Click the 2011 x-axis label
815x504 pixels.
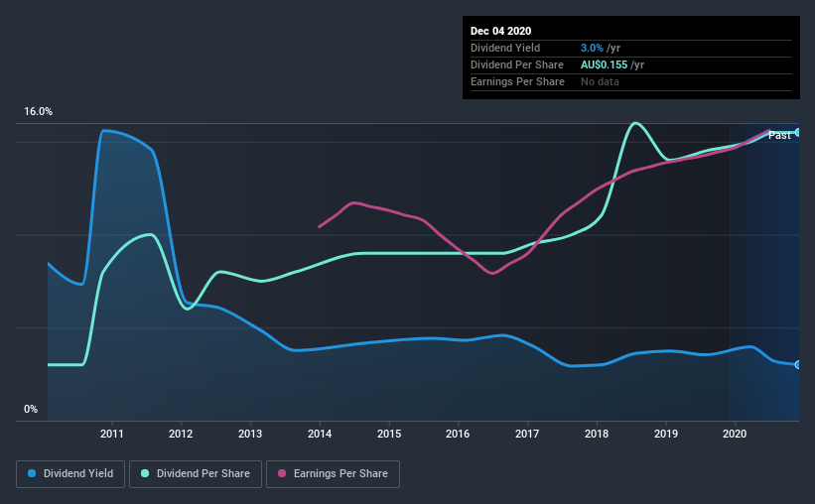(x=112, y=434)
